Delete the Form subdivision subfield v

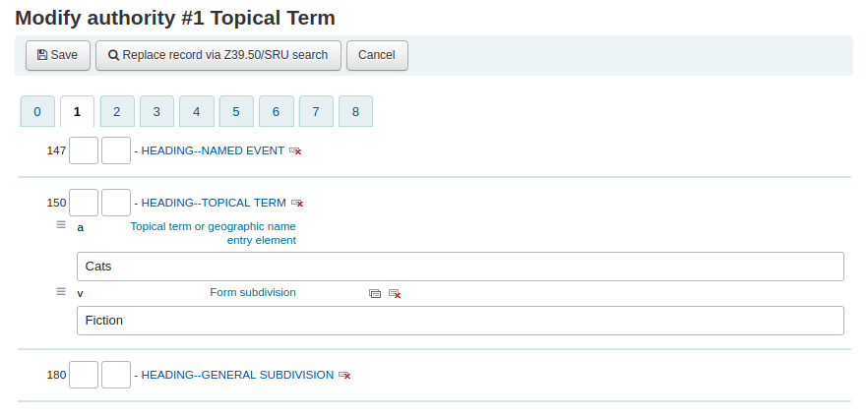point(395,294)
